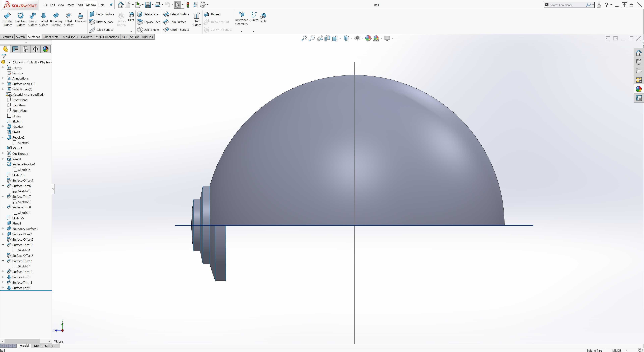
Task: Select the Filled Surface tool
Action: tap(69, 19)
